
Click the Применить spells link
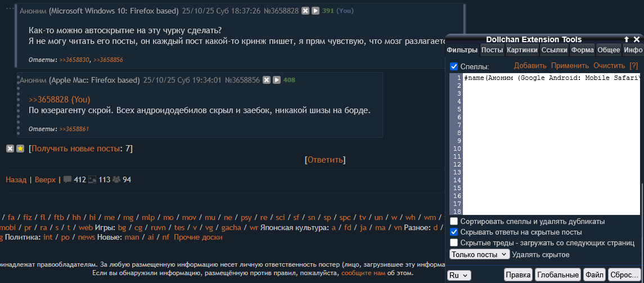tap(570, 66)
